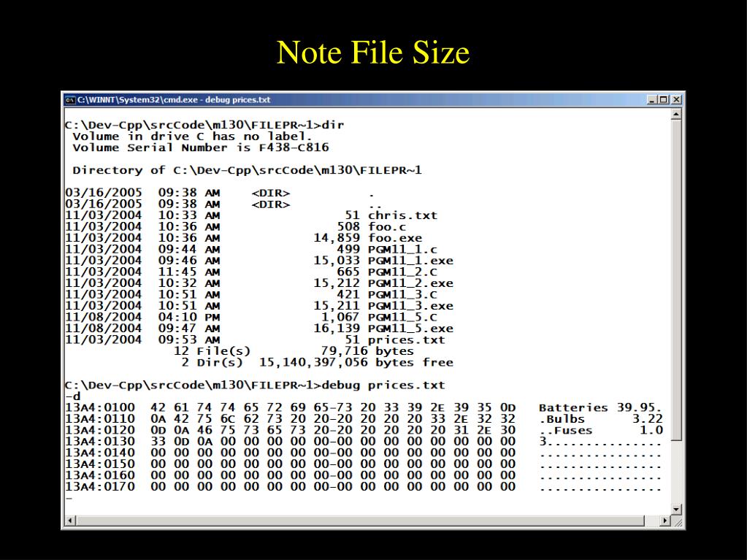Click the address 13A4:0130
The image size is (747, 560).
(x=100, y=442)
